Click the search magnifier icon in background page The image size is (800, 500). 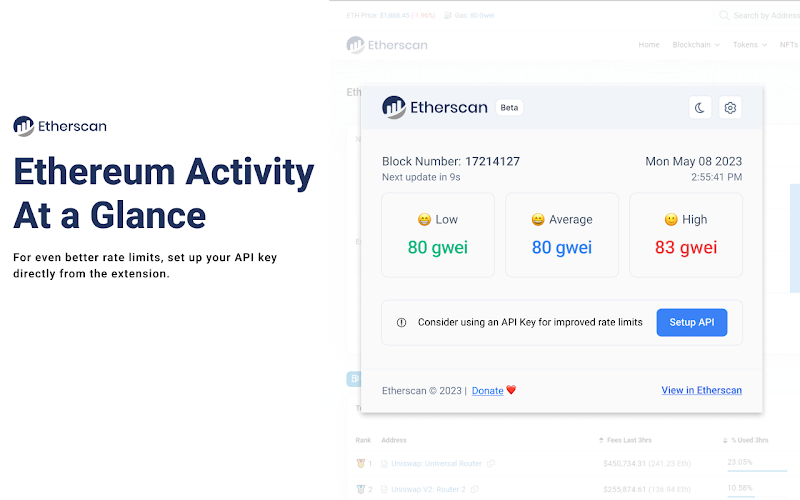(x=724, y=15)
